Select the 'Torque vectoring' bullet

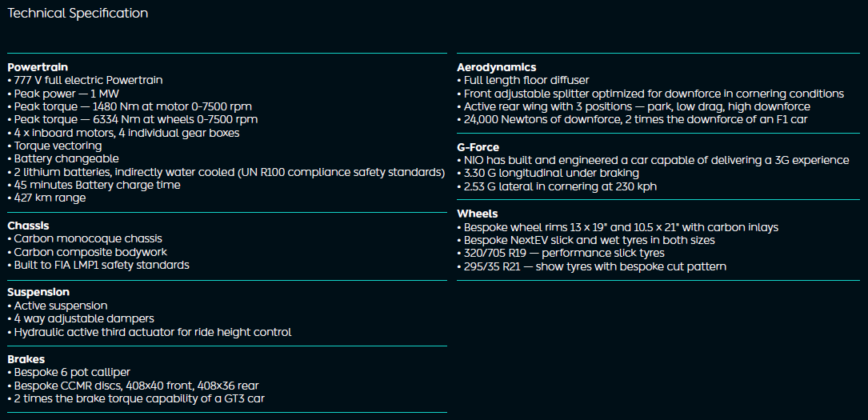coord(58,146)
